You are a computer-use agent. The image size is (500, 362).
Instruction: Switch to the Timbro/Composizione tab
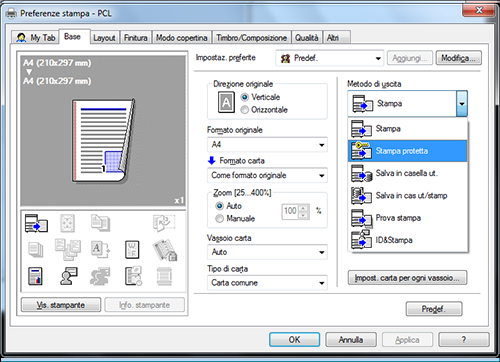click(x=251, y=38)
